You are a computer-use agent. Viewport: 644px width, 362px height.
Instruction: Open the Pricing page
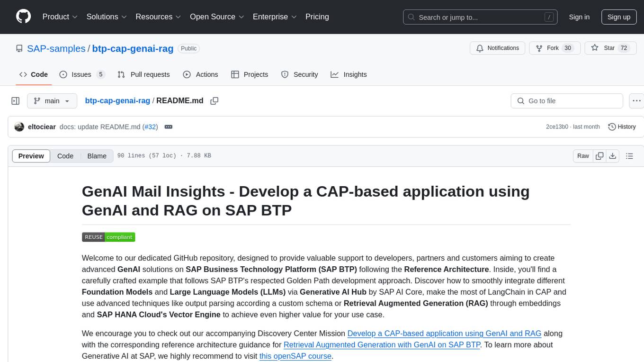tap(317, 17)
